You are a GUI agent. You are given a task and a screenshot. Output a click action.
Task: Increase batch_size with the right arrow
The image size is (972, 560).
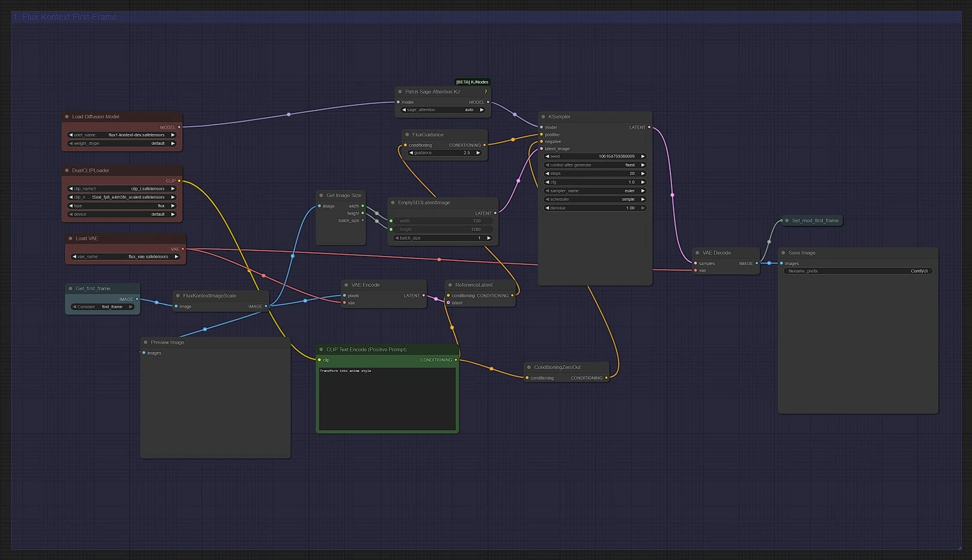pos(489,239)
